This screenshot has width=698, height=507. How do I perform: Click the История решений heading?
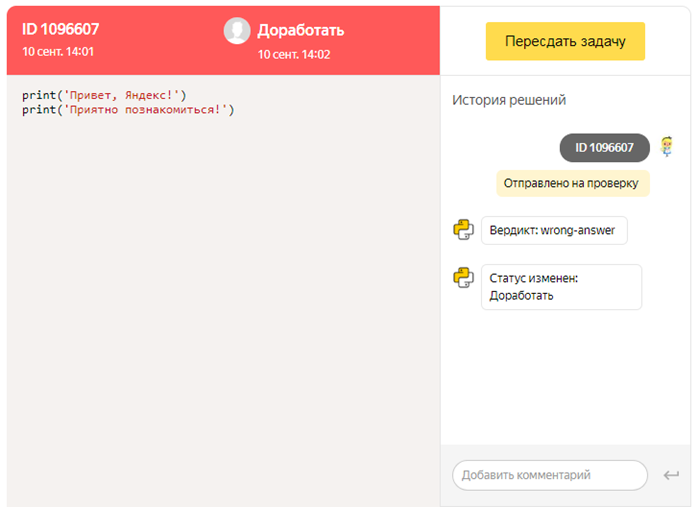(509, 100)
